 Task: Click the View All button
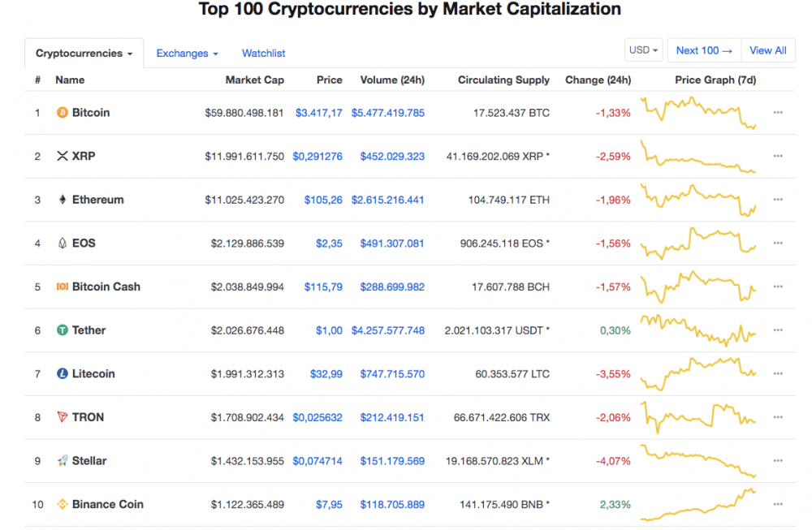[x=767, y=50]
